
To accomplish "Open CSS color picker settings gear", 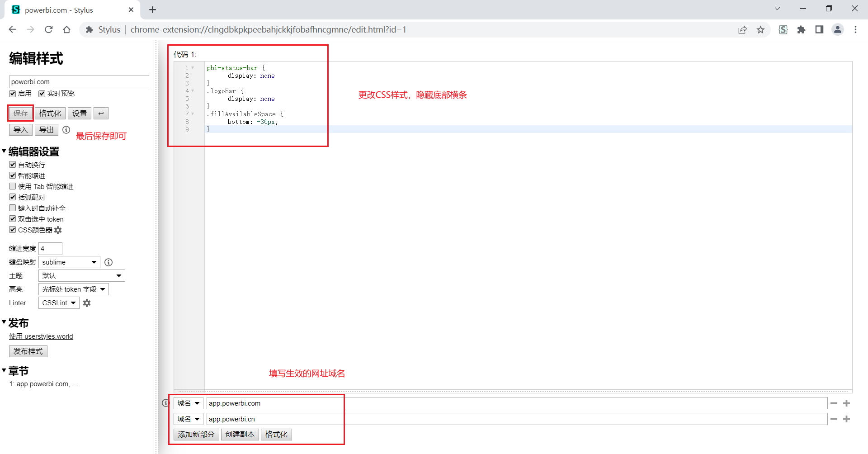I will coord(58,230).
